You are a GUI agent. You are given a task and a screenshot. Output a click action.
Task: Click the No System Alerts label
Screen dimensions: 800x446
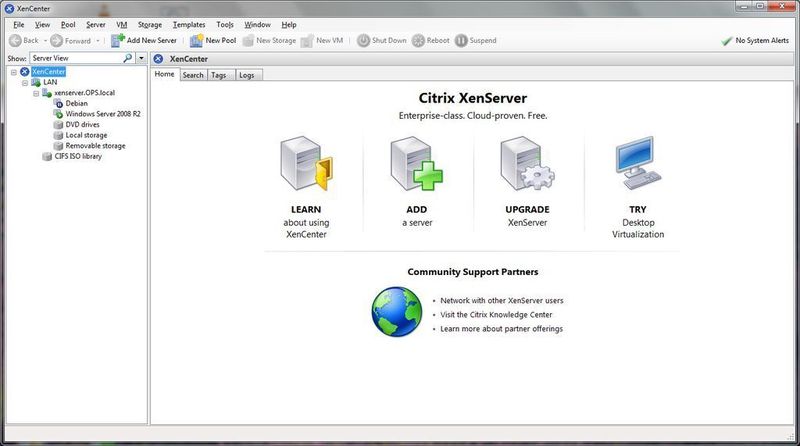point(762,40)
